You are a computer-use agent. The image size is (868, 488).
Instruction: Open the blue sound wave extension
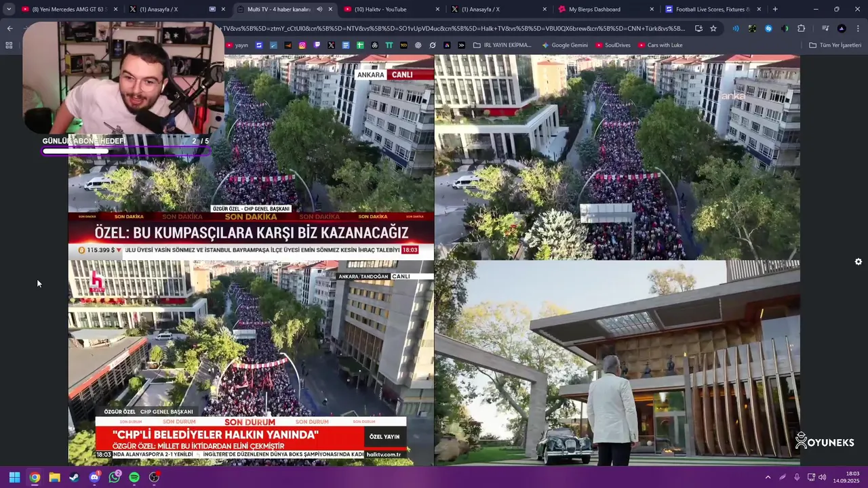[x=736, y=28]
